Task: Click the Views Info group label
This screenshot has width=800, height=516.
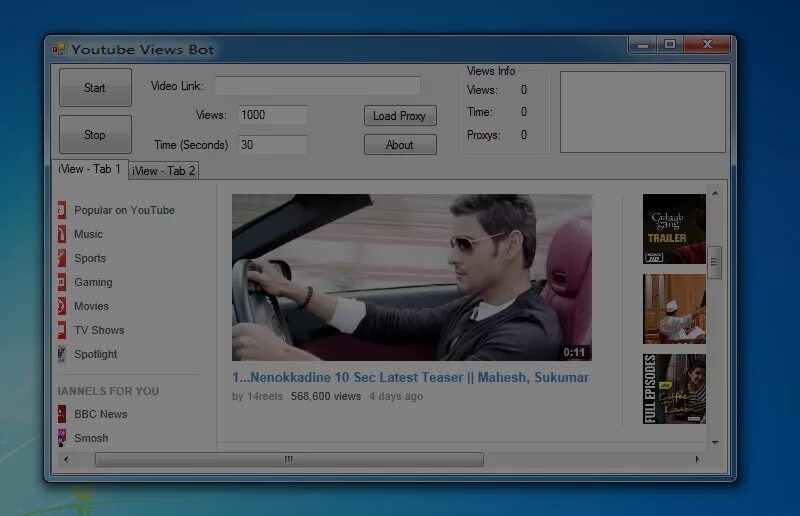Action: [491, 71]
